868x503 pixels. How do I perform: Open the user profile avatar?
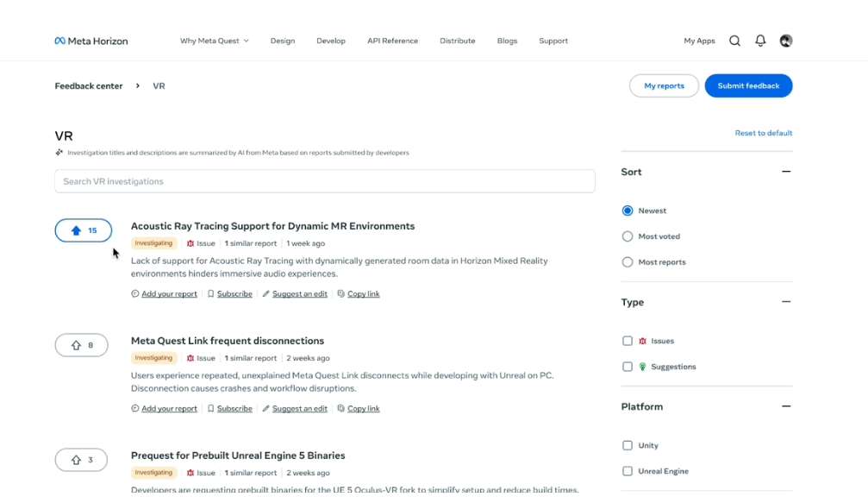point(786,41)
